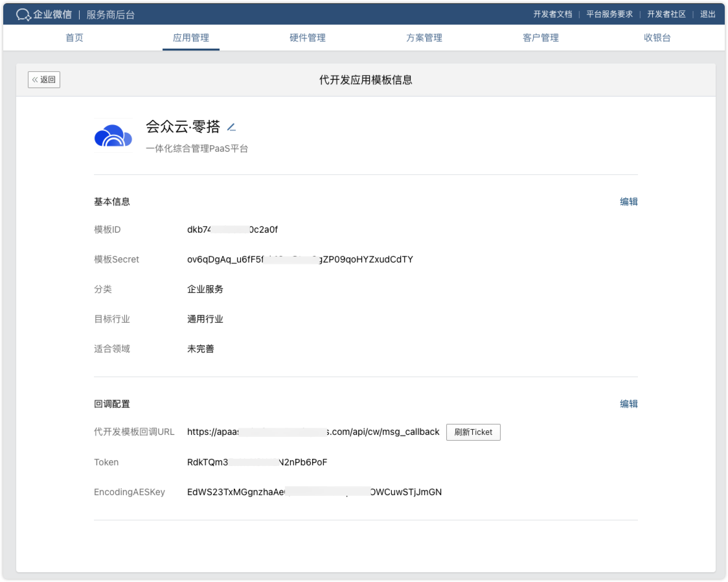This screenshot has width=728, height=582.
Task: Go to the 硬件管理 tab
Action: tap(308, 38)
